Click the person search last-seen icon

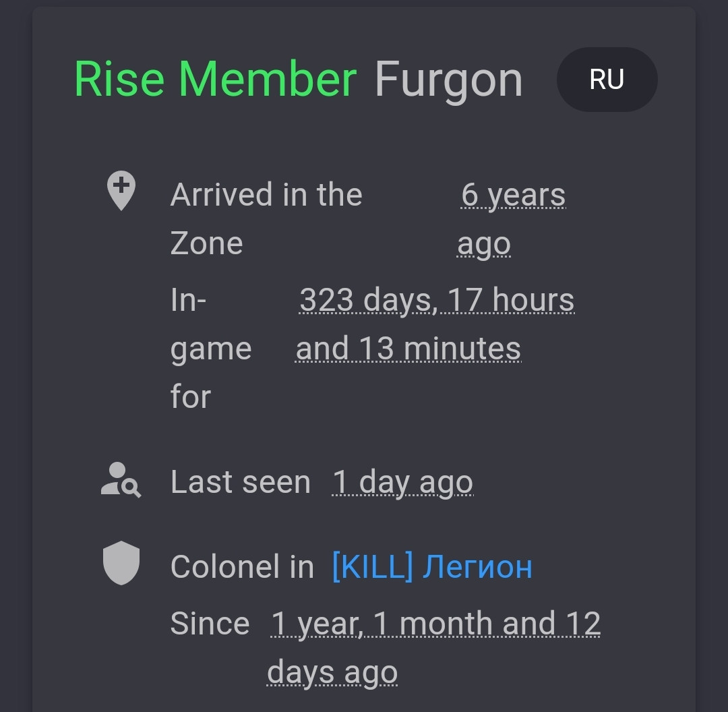click(121, 480)
